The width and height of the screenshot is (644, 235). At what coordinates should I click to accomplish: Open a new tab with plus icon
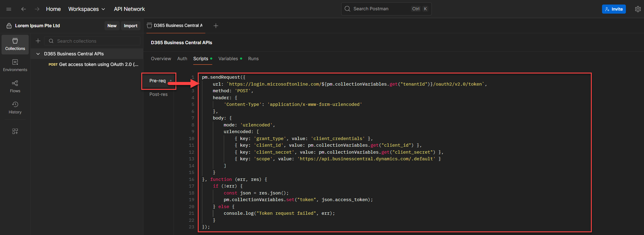click(216, 26)
